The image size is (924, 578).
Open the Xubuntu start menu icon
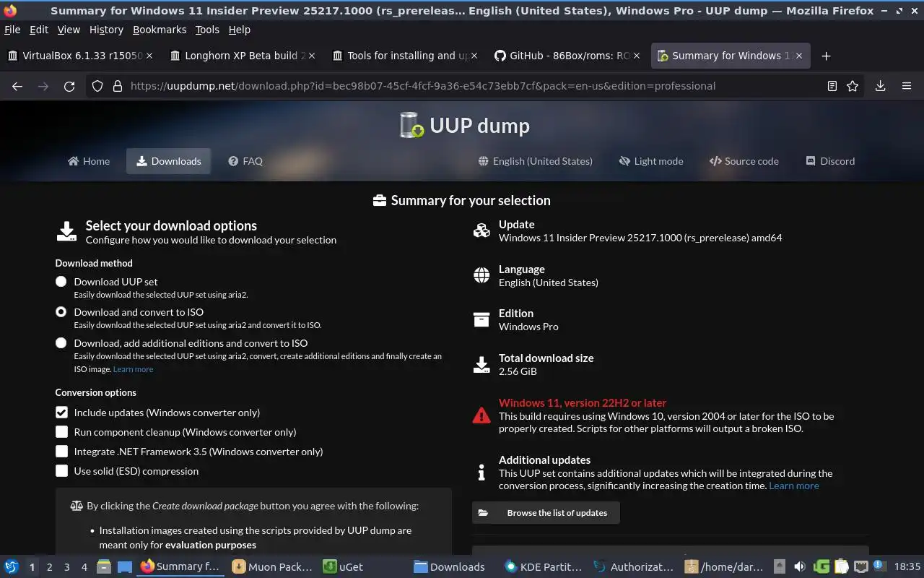(x=12, y=566)
